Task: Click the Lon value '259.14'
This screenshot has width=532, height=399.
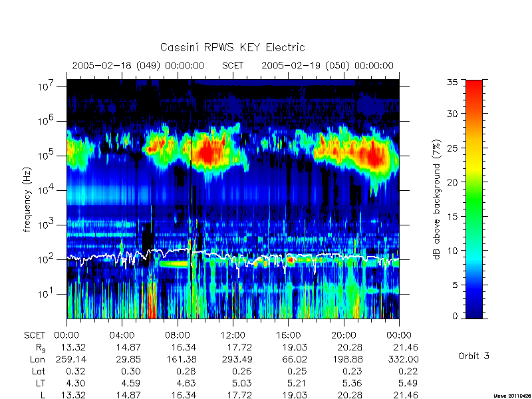Action: (72, 359)
